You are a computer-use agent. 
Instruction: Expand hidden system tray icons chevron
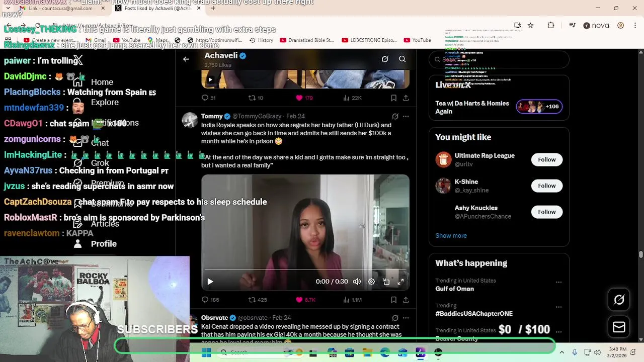tap(561, 352)
